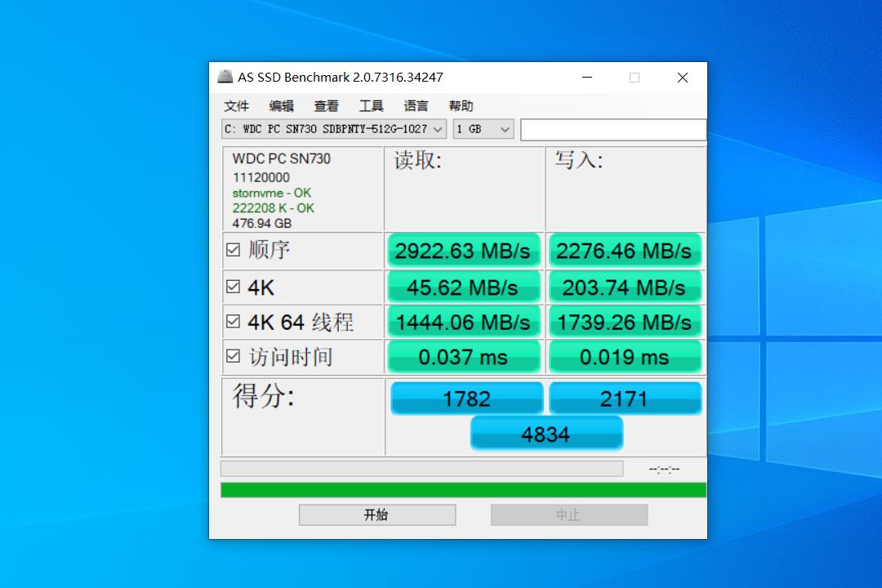Open the 文件 menu

pos(236,105)
